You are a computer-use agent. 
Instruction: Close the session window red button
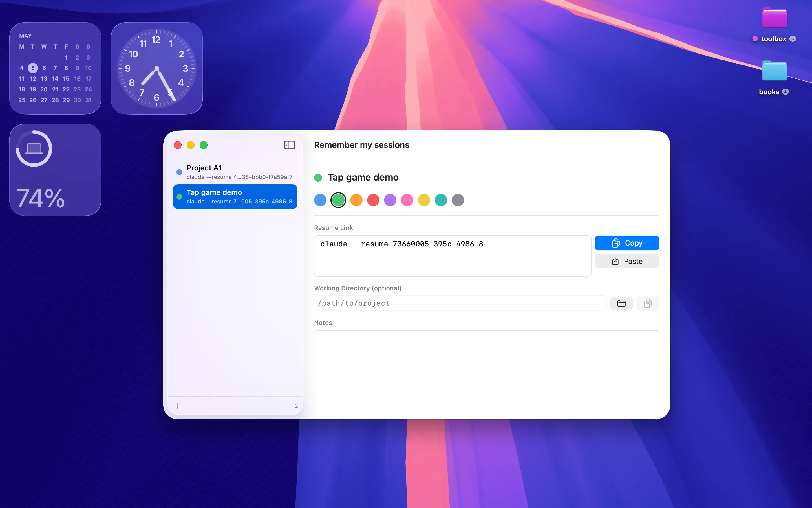pos(178,145)
